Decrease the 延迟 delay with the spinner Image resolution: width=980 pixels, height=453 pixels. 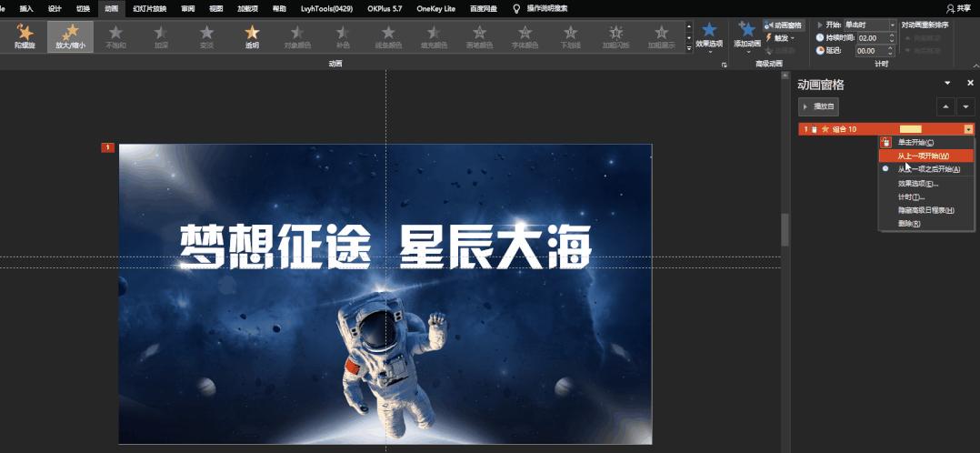pyautogui.click(x=893, y=54)
